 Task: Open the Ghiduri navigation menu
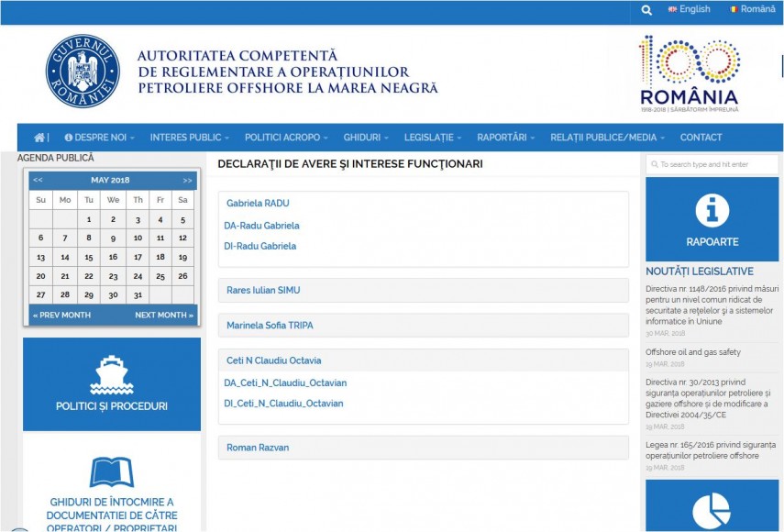(x=365, y=138)
